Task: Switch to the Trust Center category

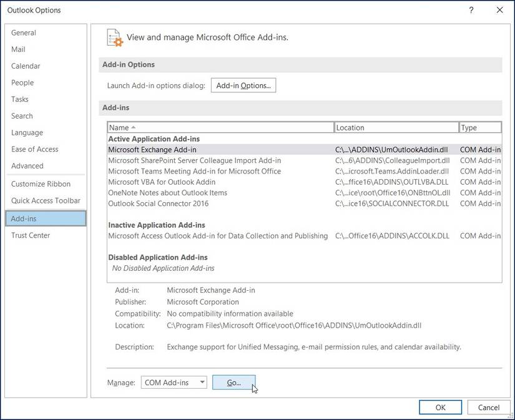Action: pyautogui.click(x=31, y=235)
